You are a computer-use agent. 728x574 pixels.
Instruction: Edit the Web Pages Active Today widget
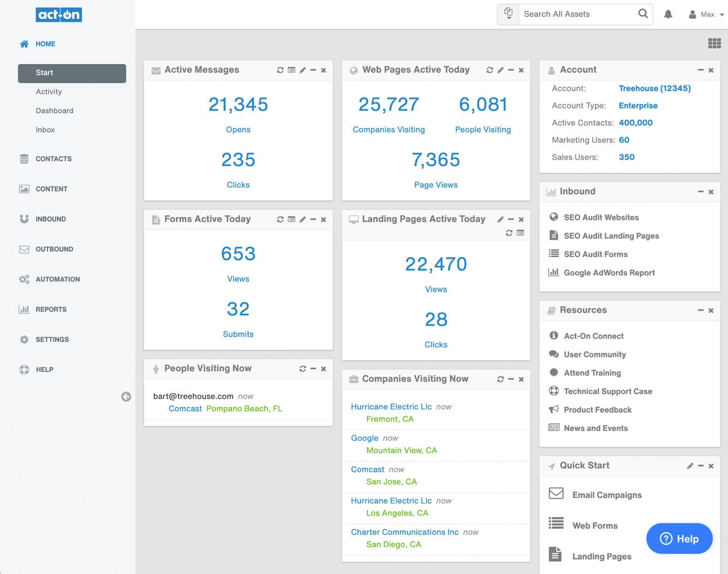click(500, 70)
